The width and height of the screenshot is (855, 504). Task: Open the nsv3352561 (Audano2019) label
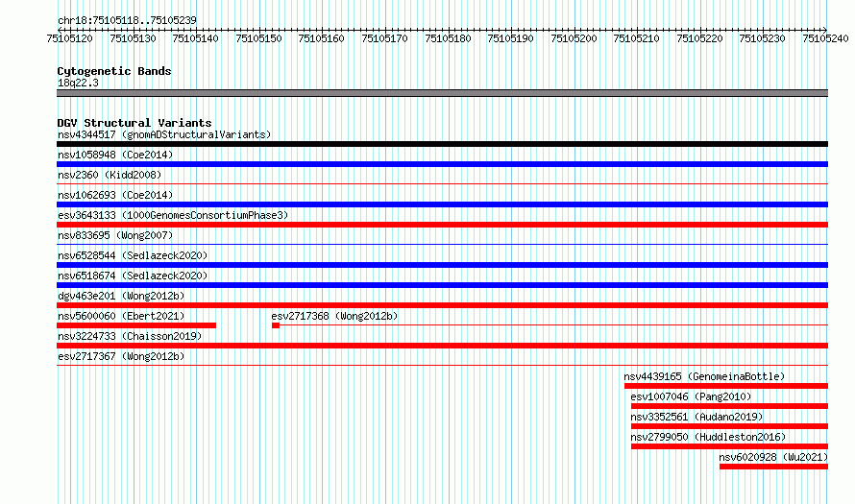[x=696, y=417]
